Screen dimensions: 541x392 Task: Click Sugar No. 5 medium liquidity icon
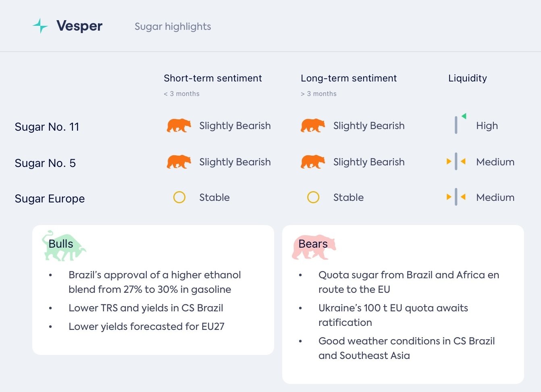tap(456, 162)
